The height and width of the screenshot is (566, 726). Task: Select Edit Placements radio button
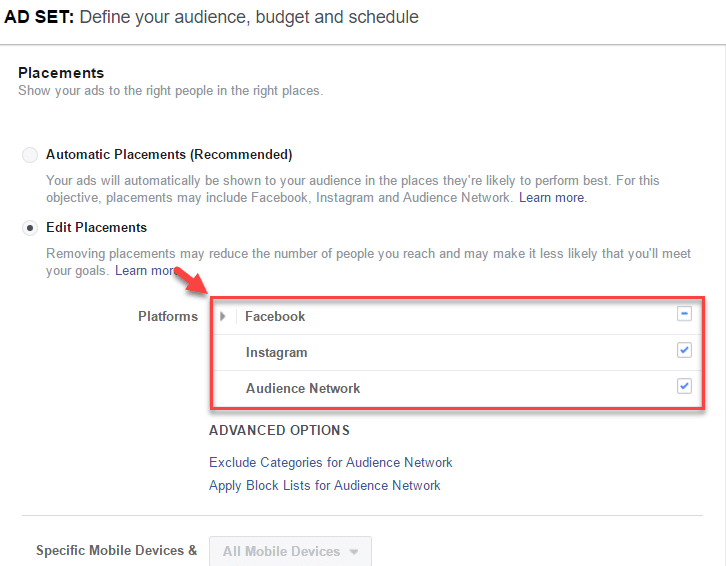[30, 228]
